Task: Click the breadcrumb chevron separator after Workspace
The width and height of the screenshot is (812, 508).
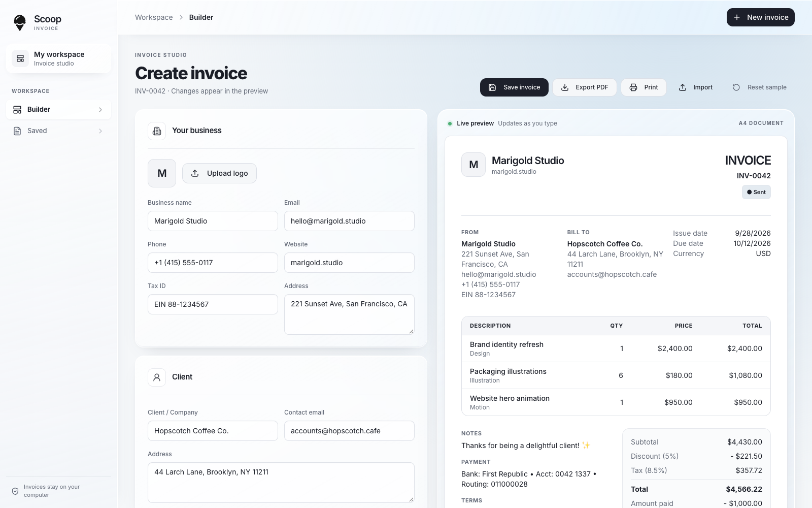Action: point(181,17)
